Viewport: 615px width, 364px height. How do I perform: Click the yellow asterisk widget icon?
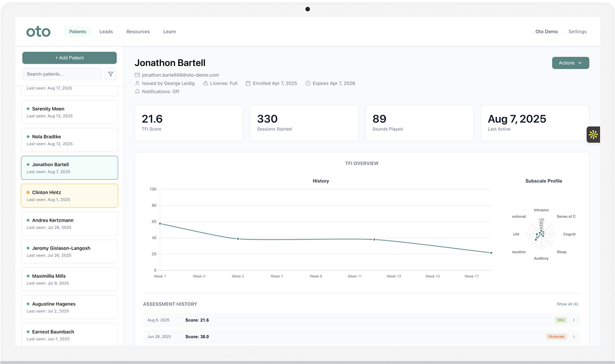pyautogui.click(x=593, y=135)
